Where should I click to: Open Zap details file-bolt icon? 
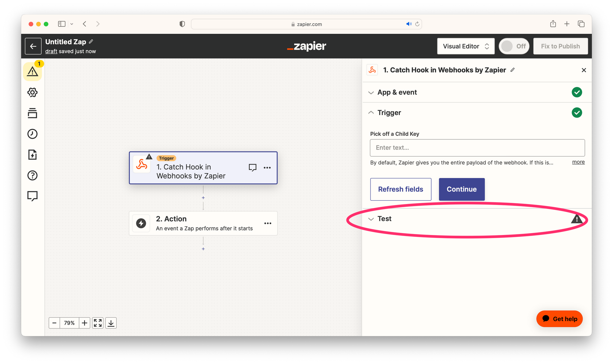pos(32,155)
